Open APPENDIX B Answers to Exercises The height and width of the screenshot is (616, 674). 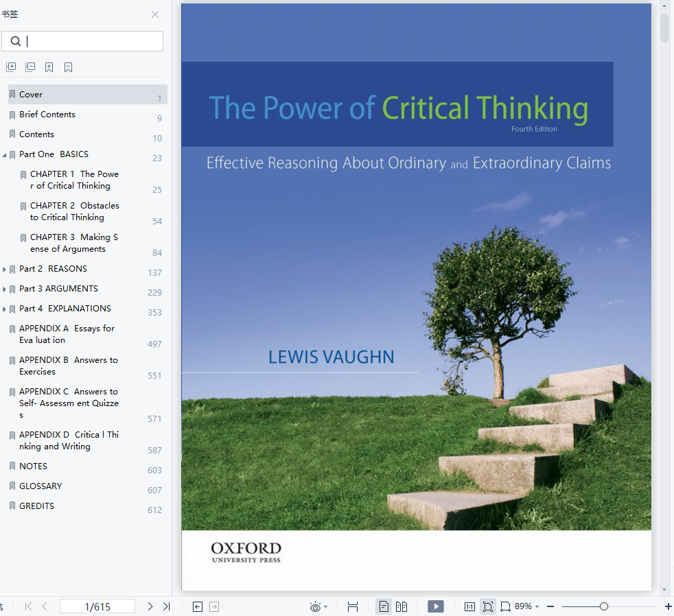(x=69, y=366)
